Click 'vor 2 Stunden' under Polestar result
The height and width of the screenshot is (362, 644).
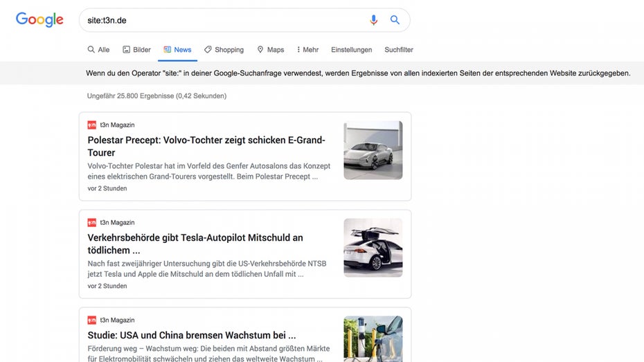[107, 188]
